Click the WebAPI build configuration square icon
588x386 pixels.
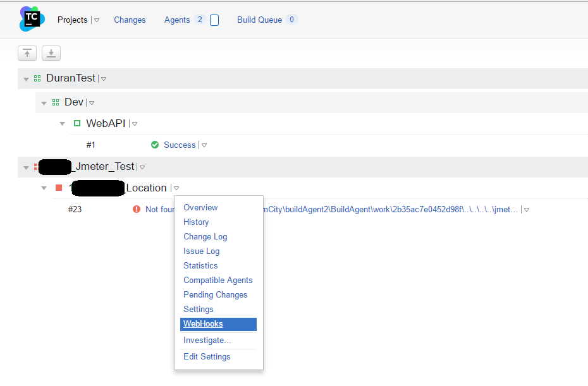tap(77, 123)
